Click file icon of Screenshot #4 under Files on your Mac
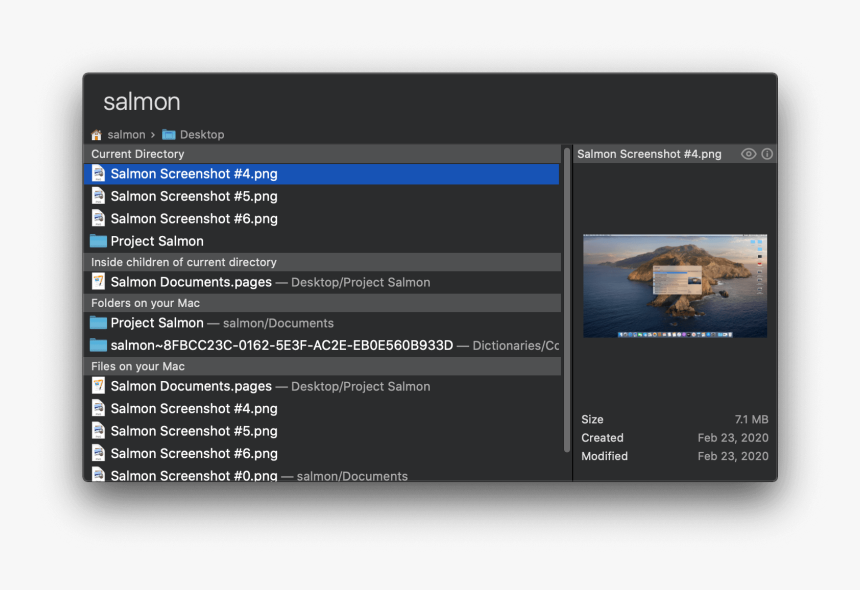The height and width of the screenshot is (590, 860). pos(98,409)
